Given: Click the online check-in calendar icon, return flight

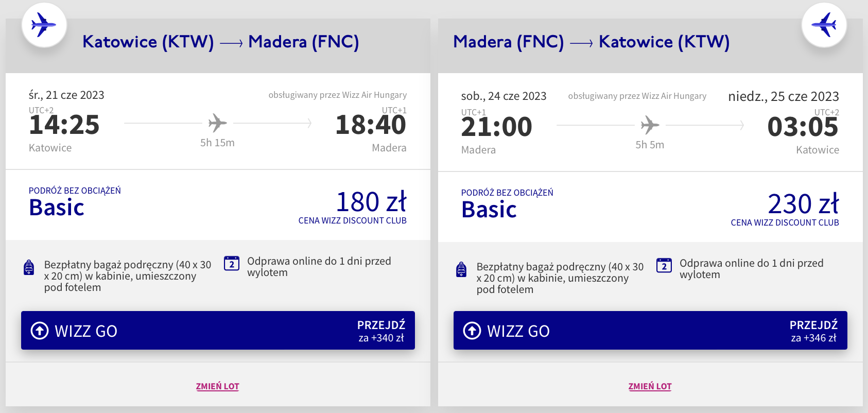Looking at the screenshot, I should click(664, 266).
